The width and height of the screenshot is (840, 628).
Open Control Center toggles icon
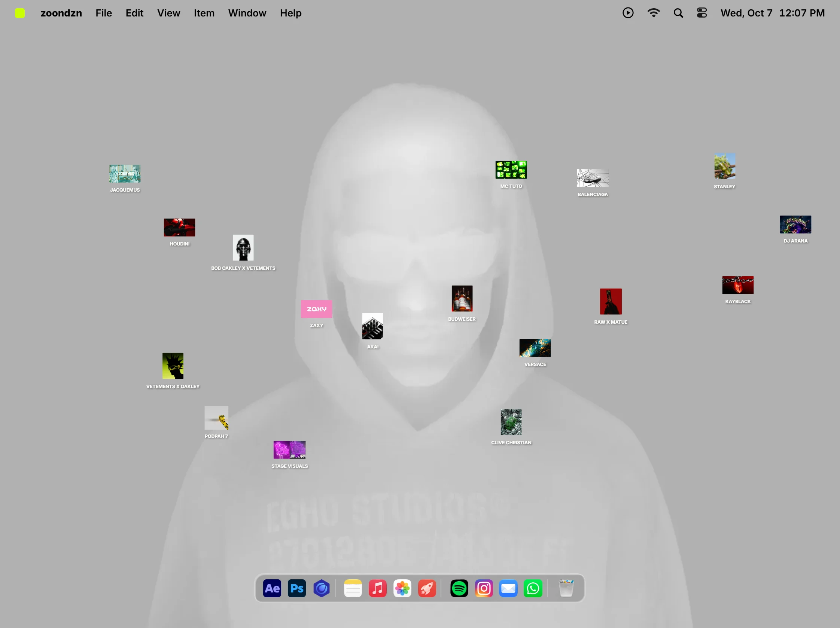(x=702, y=13)
